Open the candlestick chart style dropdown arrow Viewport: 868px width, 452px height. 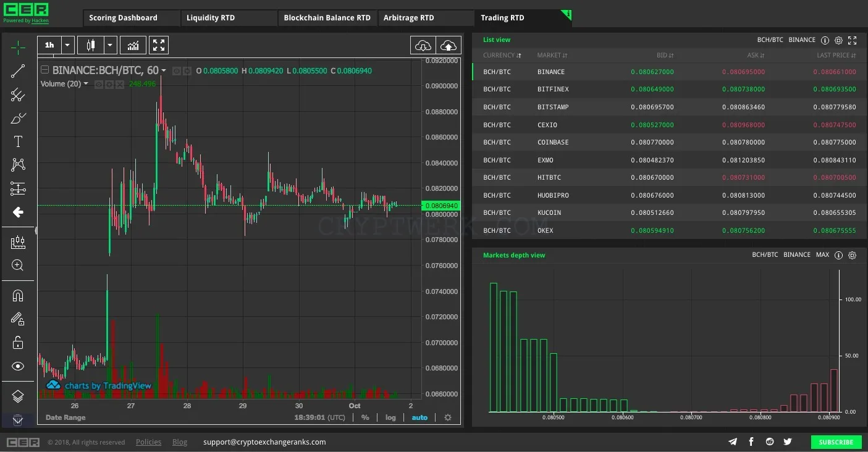tap(110, 45)
